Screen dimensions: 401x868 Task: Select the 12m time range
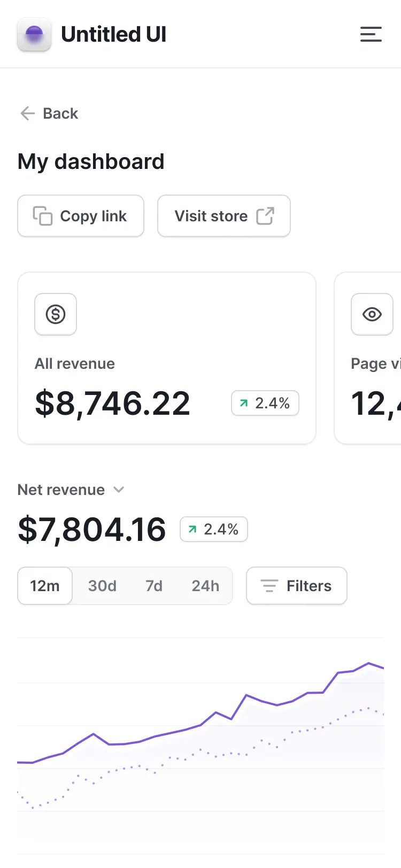click(x=45, y=586)
